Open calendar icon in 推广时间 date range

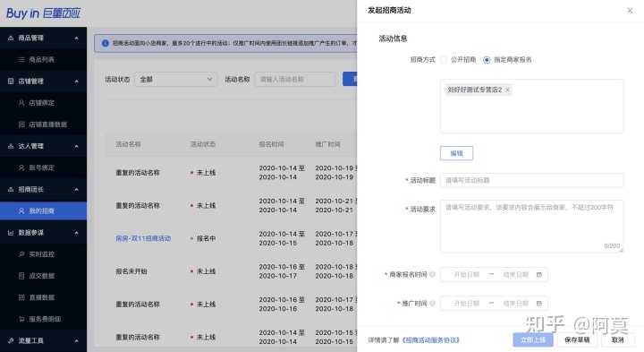point(539,304)
